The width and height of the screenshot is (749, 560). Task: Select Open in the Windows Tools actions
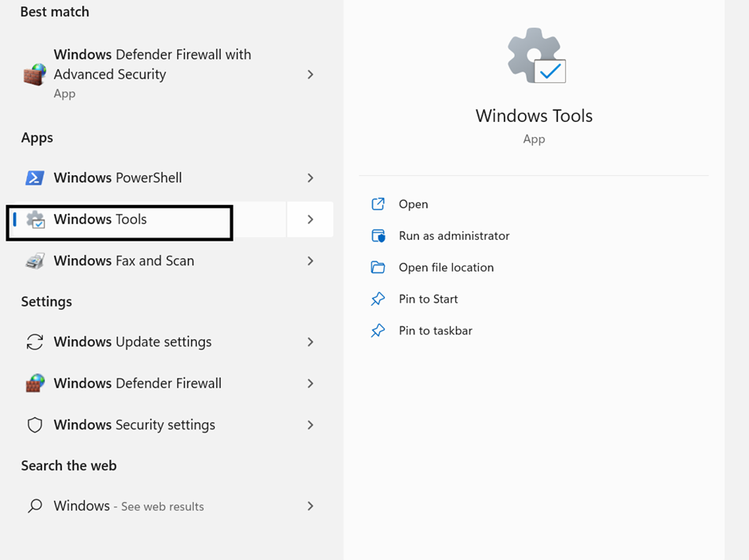click(414, 205)
